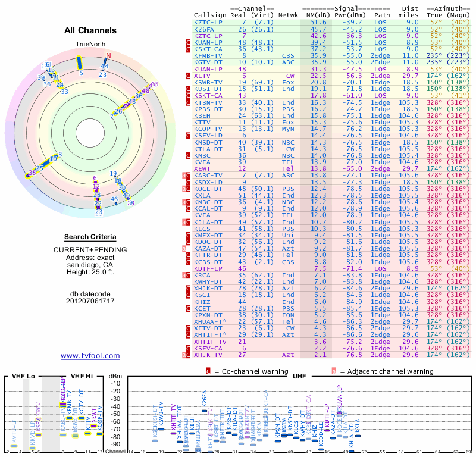Click the XEWT bar in VHF Hi chart
Screen dimensions: 476x457
click(94, 425)
